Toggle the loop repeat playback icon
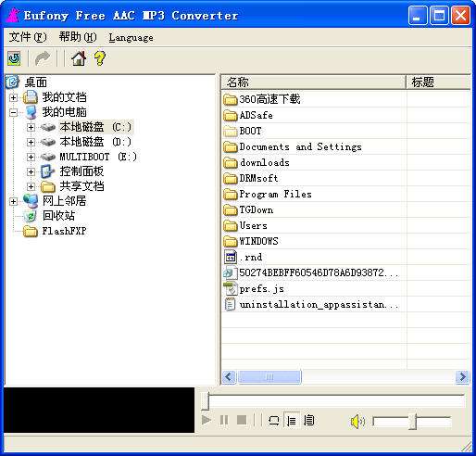476x456 pixels. (274, 421)
